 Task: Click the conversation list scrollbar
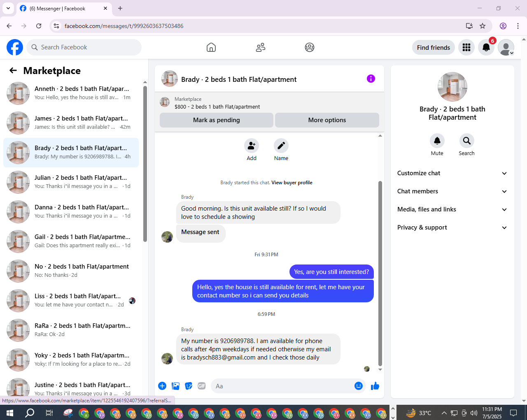point(145,164)
